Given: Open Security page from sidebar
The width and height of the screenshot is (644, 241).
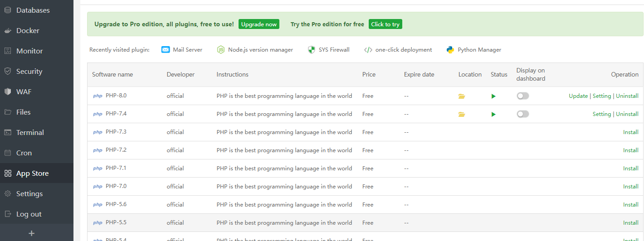Looking at the screenshot, I should coord(29,72).
